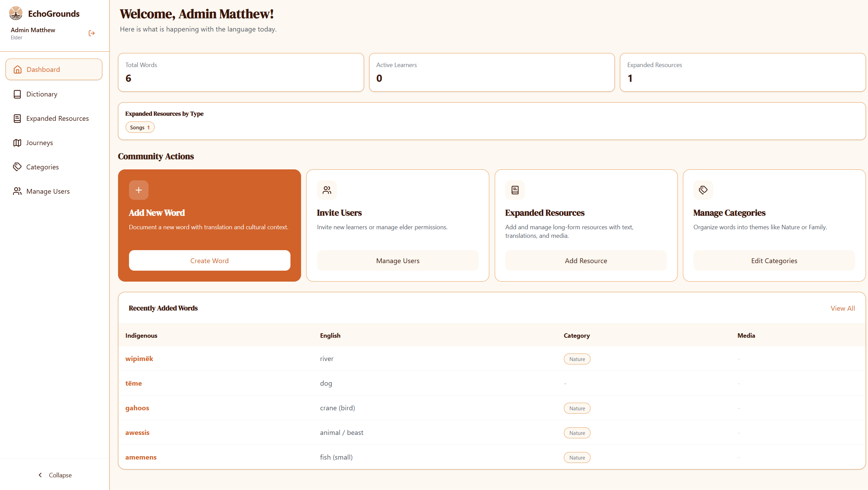Click the Invite Users people icon

327,190
